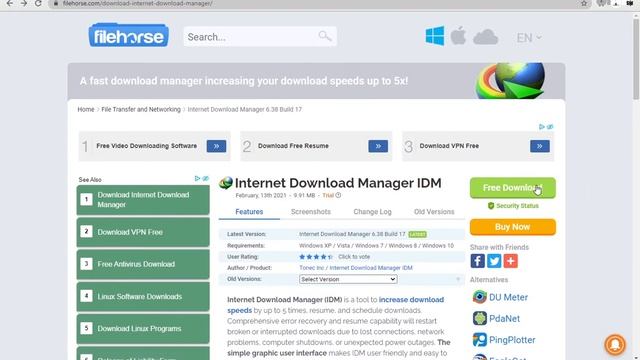Image resolution: width=640 pixels, height=360 pixels.
Task: Switch to the Old Versions tab
Action: pos(434,212)
